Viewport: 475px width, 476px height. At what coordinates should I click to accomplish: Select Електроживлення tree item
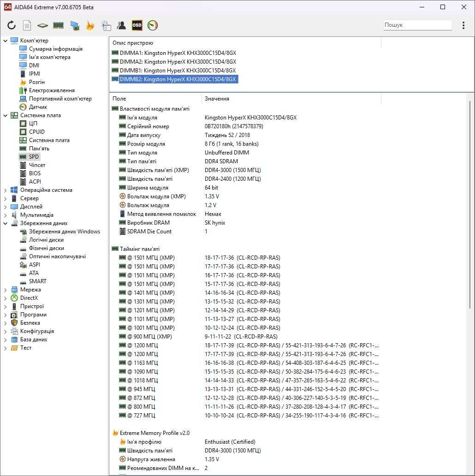click(52, 90)
